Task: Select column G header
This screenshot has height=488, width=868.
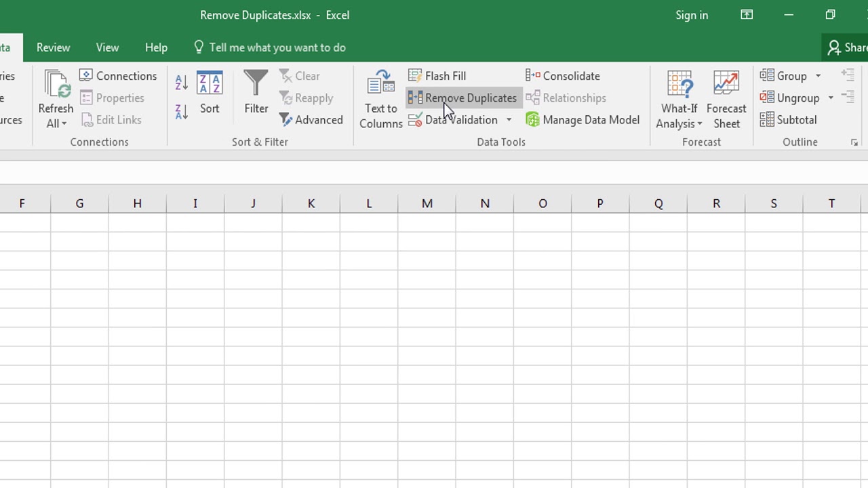Action: pos(79,203)
